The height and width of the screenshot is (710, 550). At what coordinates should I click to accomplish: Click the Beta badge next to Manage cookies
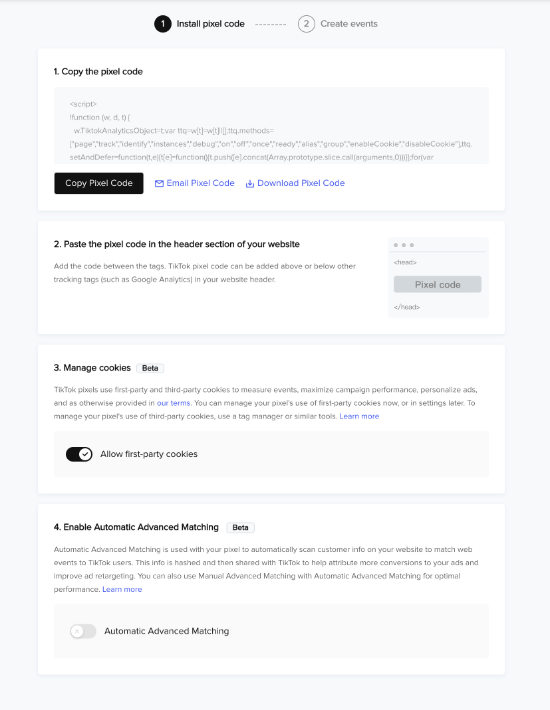click(x=150, y=368)
